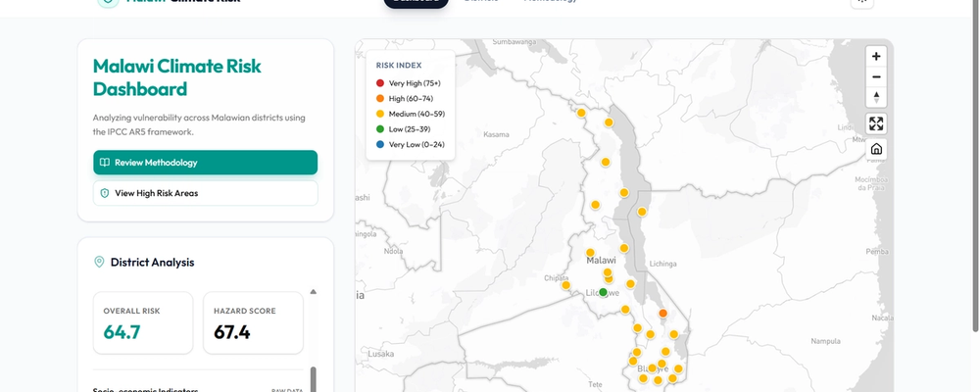Click the location pin icon beside District Analysis
Image resolution: width=980 pixels, height=392 pixels.
click(x=99, y=262)
